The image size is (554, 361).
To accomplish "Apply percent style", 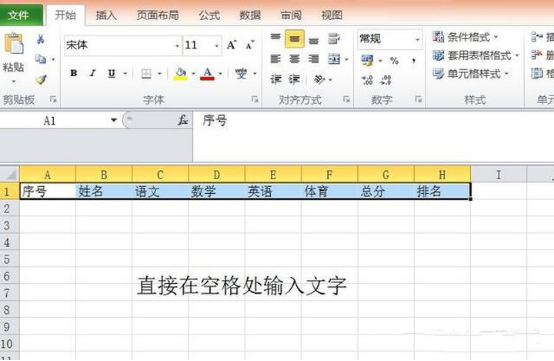I will click(x=394, y=61).
